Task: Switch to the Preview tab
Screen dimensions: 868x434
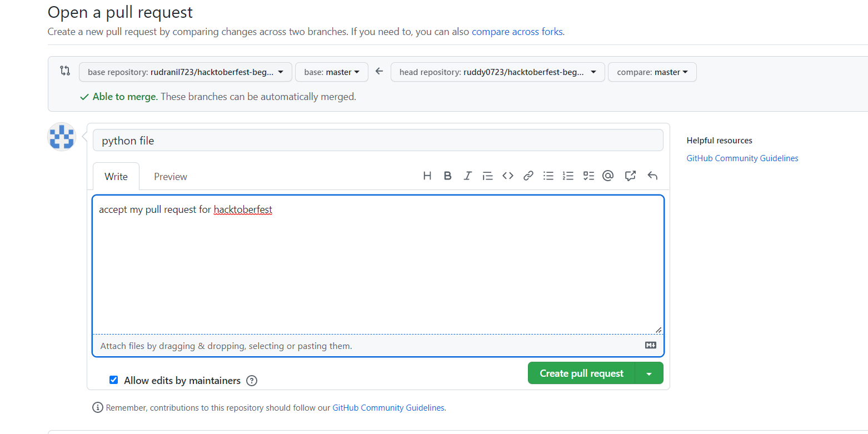Action: pos(171,177)
